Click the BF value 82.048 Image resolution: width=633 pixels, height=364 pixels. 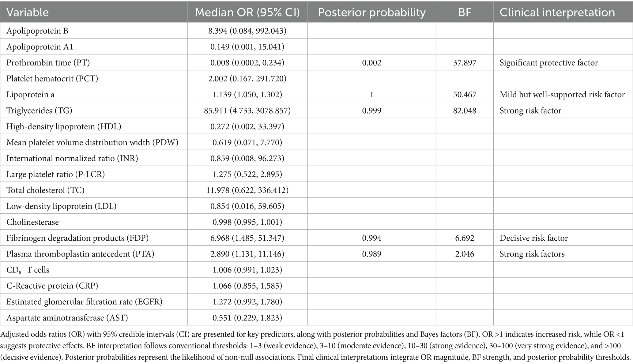tap(465, 111)
